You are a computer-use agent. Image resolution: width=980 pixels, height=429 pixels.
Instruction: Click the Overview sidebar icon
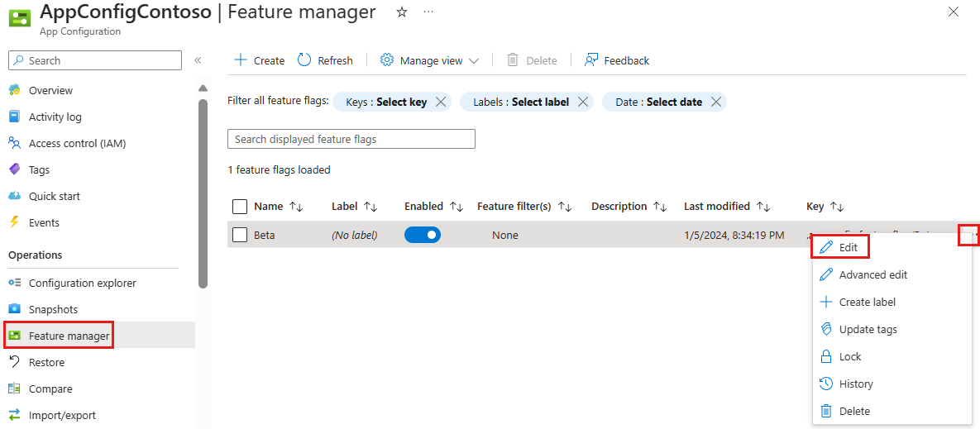tap(14, 91)
